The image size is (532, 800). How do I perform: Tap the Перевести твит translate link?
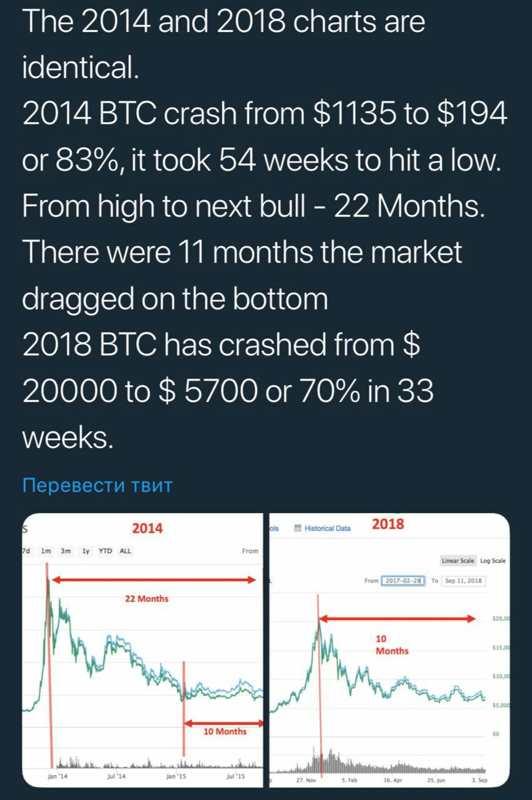click(x=97, y=485)
